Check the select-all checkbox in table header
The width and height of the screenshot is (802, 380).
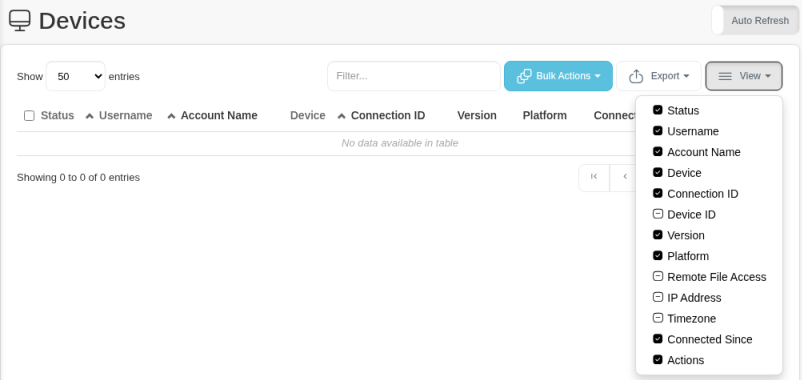(x=29, y=116)
